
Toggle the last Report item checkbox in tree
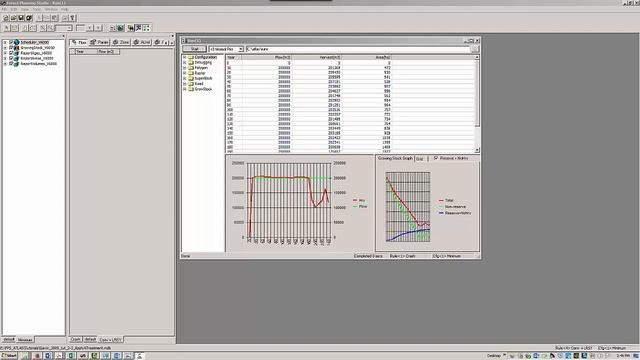[x=11, y=63]
